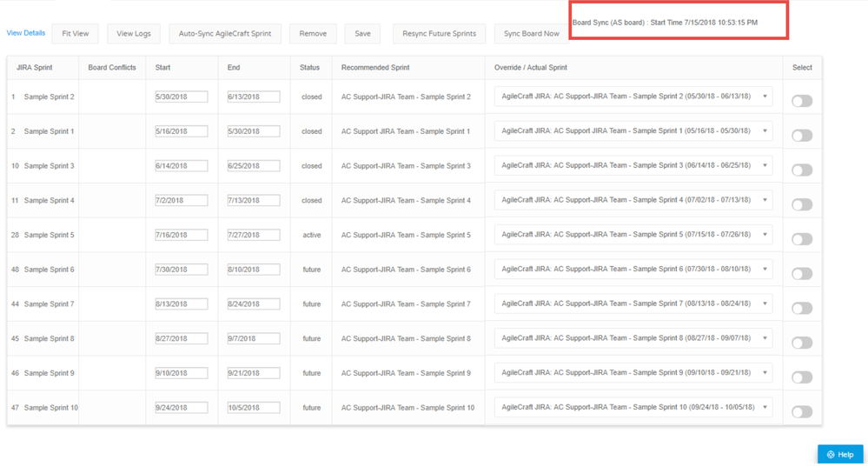868x467 pixels.
Task: Click the JIRA Sprint column header
Action: click(35, 68)
